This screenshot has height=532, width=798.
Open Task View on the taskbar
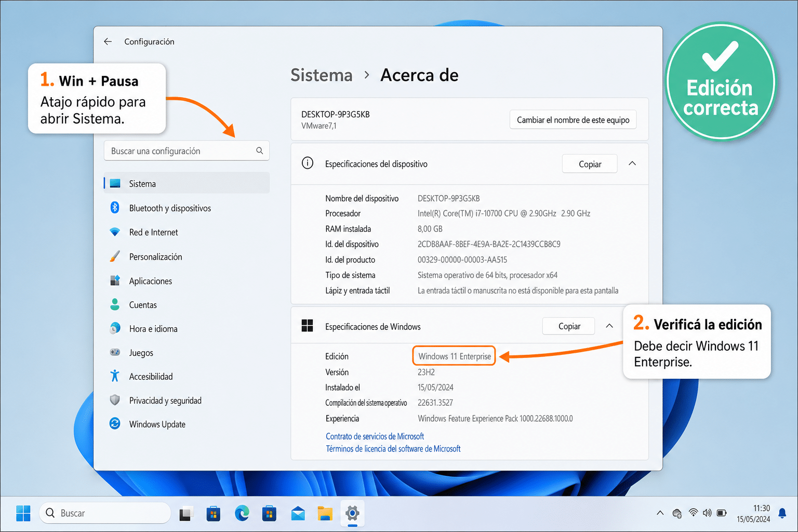pos(185,514)
